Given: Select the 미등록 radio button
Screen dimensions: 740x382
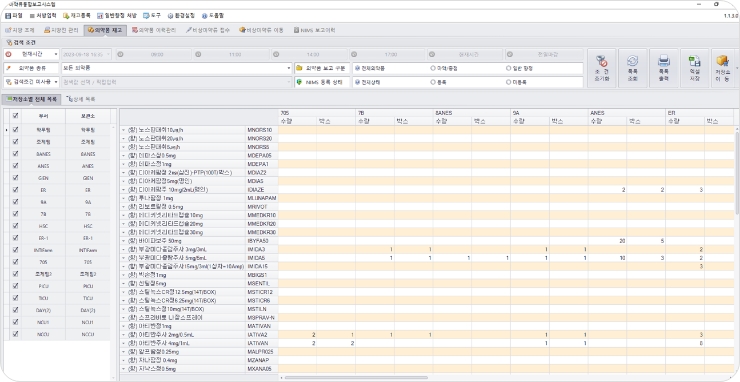Looking at the screenshot, I should (x=508, y=82).
